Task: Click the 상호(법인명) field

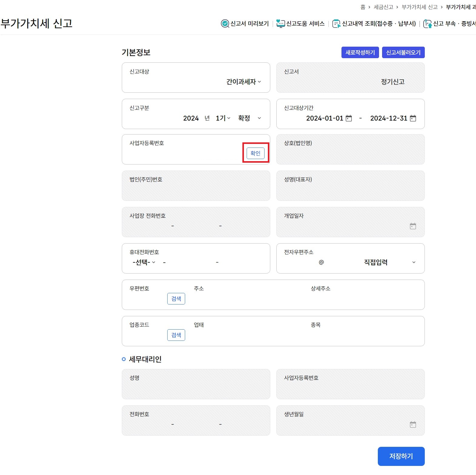Action: (x=351, y=149)
